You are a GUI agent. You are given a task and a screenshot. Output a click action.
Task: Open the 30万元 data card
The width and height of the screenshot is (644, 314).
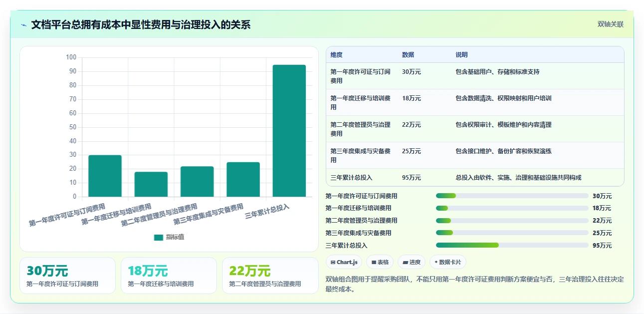(67, 276)
